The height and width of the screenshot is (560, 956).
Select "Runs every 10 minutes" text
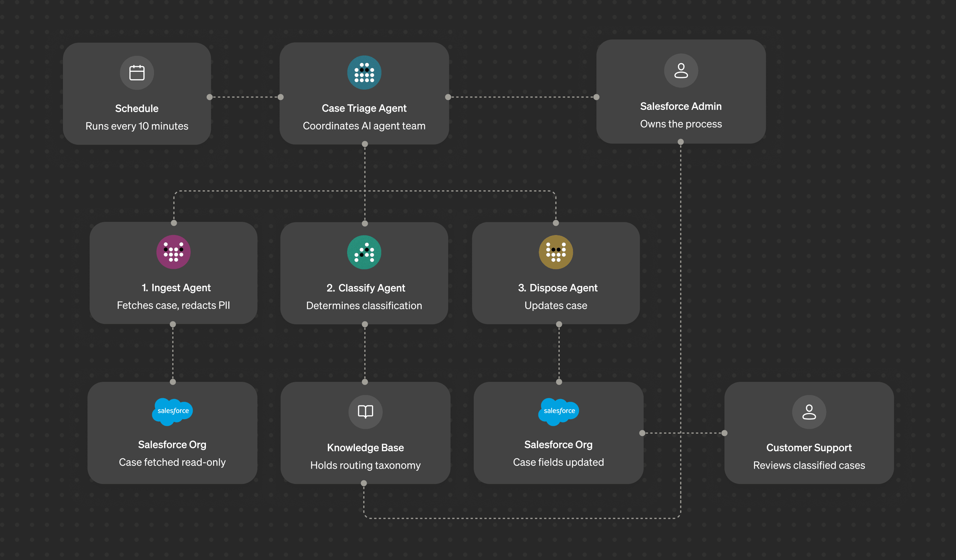tap(137, 126)
